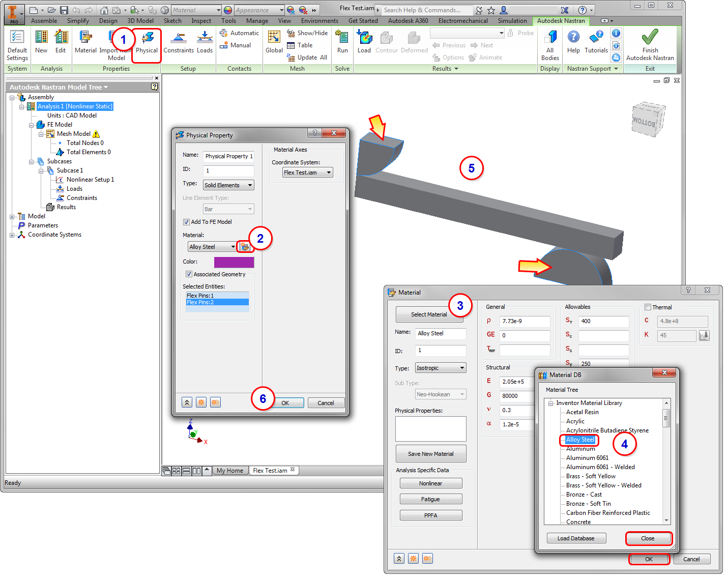Select All Bodies in the Display panel
This screenshot has height=579, width=728.
[x=550, y=45]
